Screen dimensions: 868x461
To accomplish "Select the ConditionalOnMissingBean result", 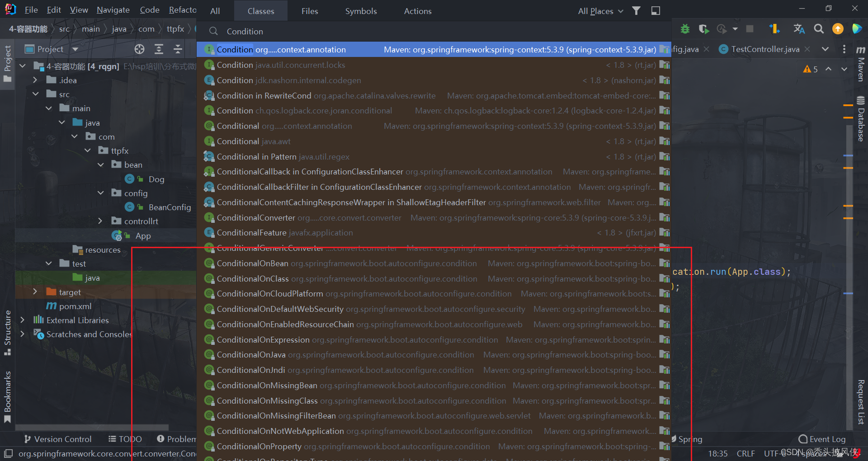I will coord(434,385).
